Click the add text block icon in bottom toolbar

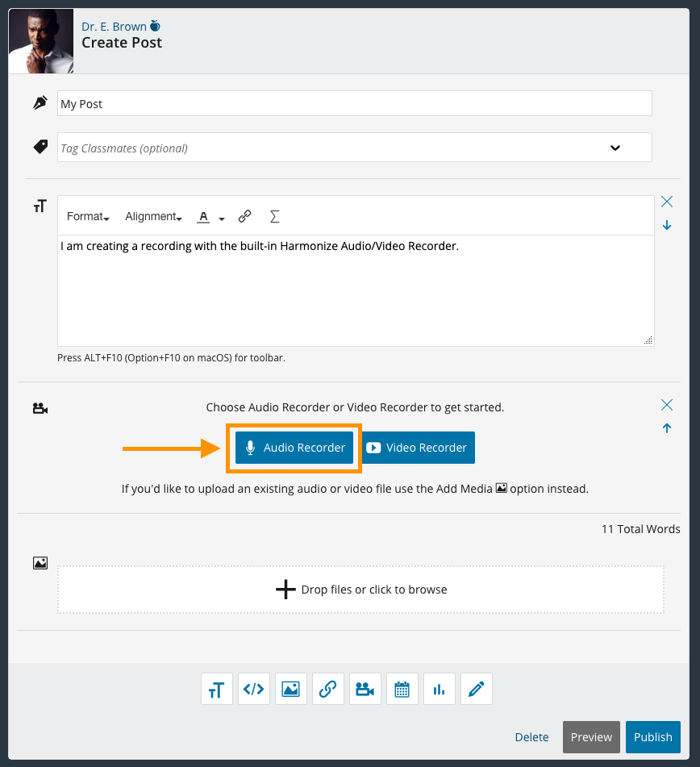pos(217,690)
